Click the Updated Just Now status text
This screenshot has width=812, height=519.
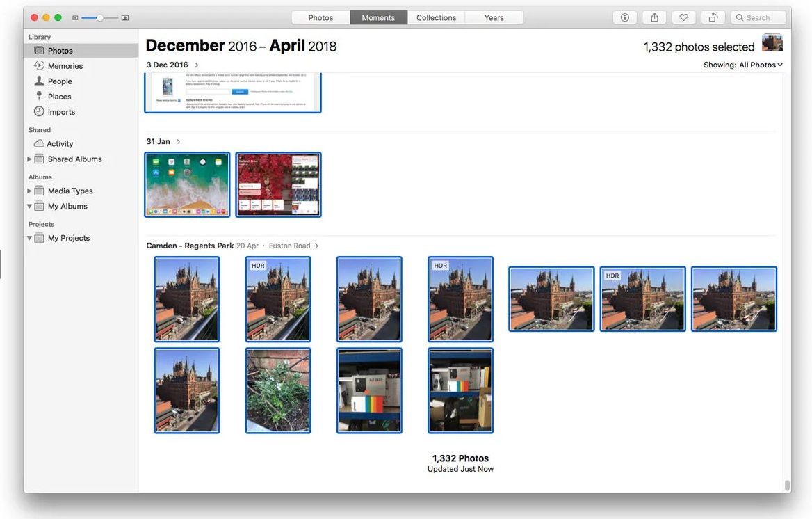(460, 469)
